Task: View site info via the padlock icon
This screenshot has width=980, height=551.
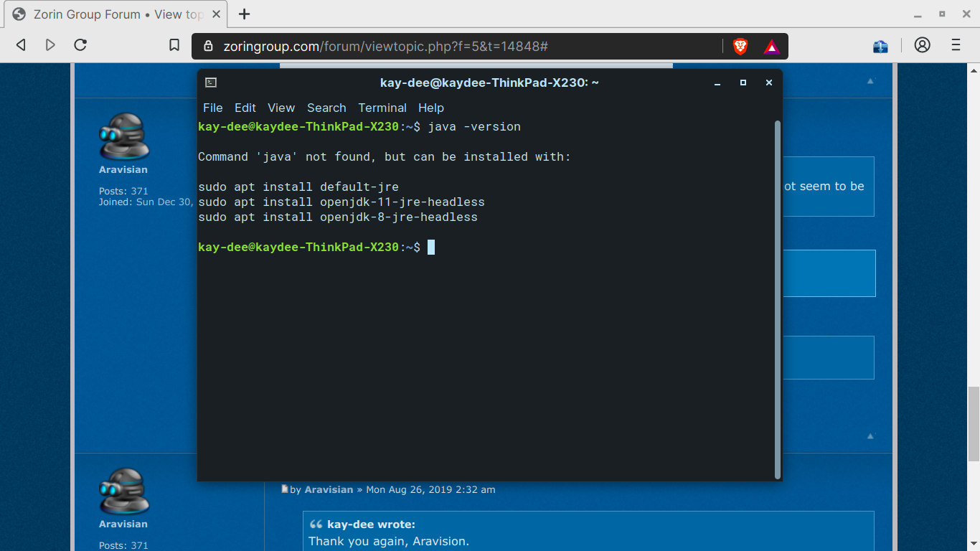Action: tap(209, 46)
